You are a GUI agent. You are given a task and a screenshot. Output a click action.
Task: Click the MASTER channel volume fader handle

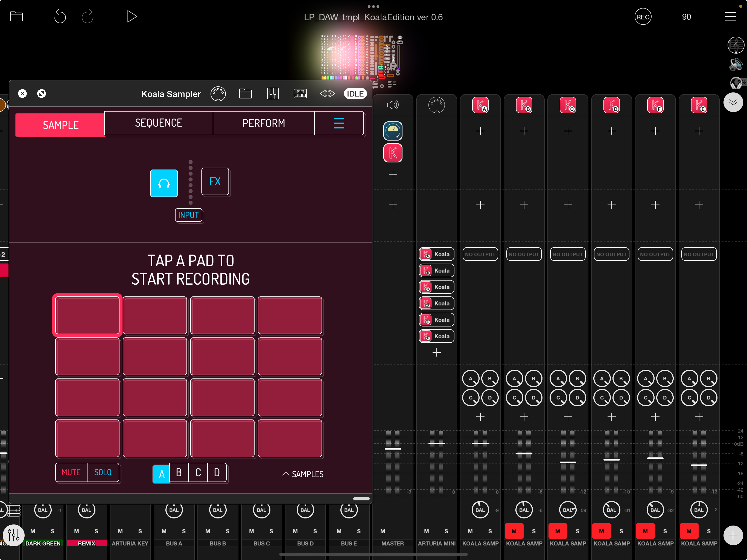pyautogui.click(x=393, y=448)
